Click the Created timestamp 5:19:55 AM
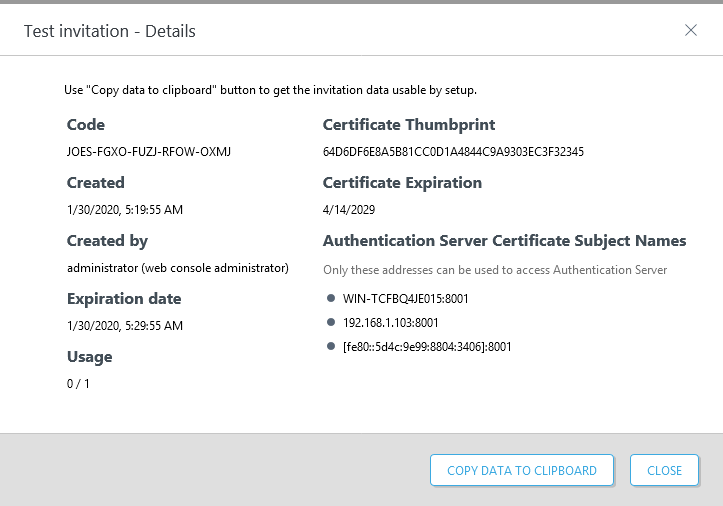The height and width of the screenshot is (506, 723). click(125, 210)
